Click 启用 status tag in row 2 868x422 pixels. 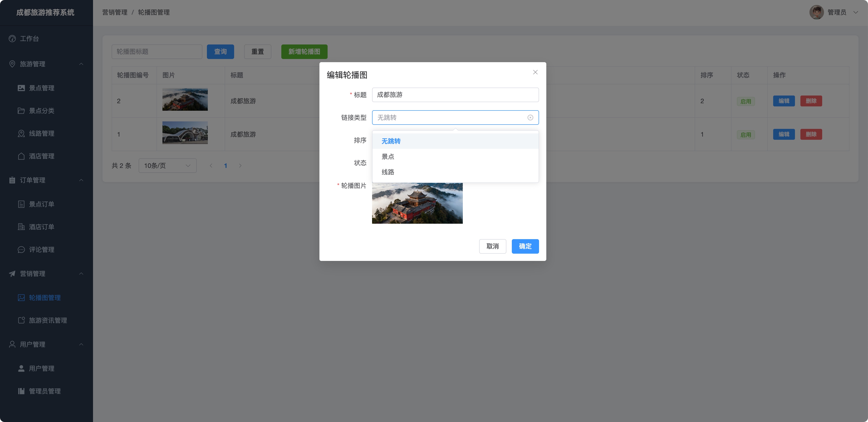click(x=746, y=101)
